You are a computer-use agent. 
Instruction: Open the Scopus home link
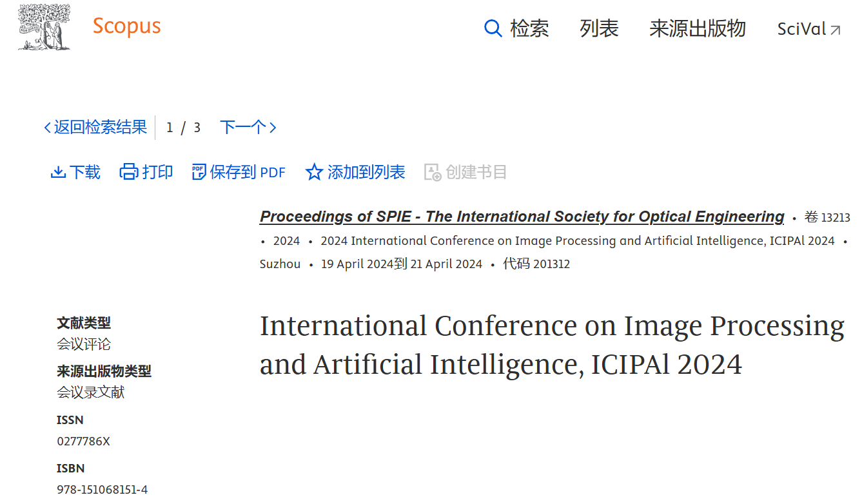pos(126,26)
